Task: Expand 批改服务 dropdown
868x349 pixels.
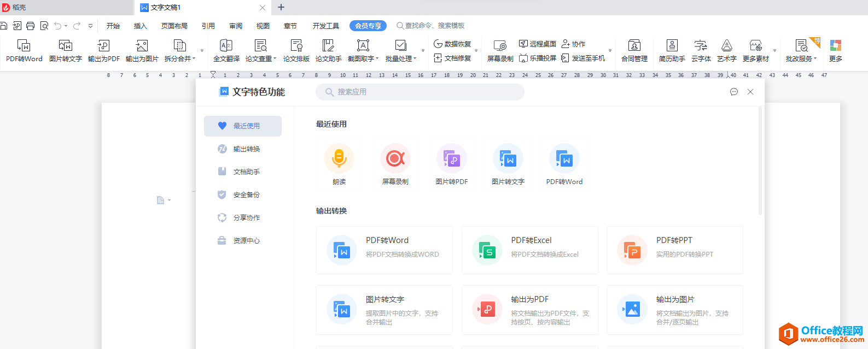Action: [x=815, y=58]
